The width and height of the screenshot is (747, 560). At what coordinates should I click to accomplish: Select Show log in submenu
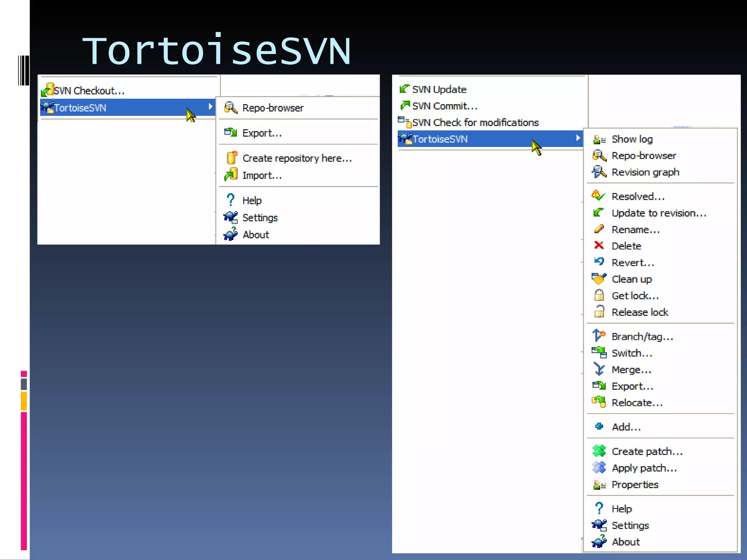(632, 139)
